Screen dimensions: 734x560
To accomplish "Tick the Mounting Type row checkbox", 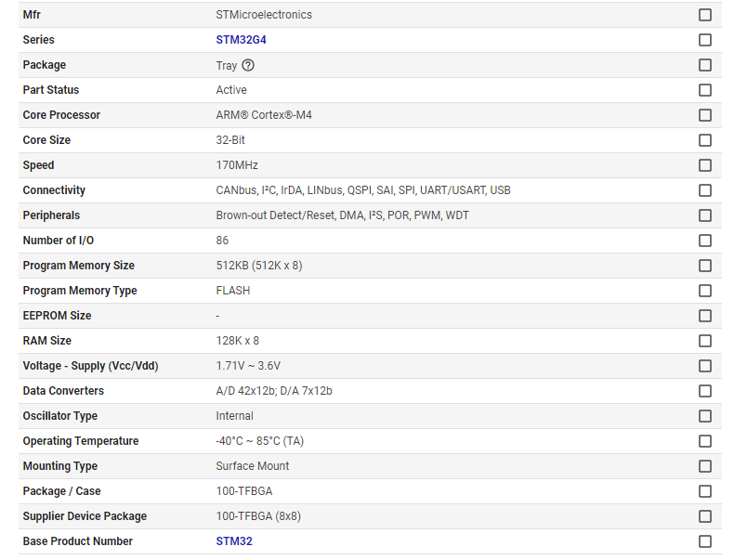I will click(705, 466).
